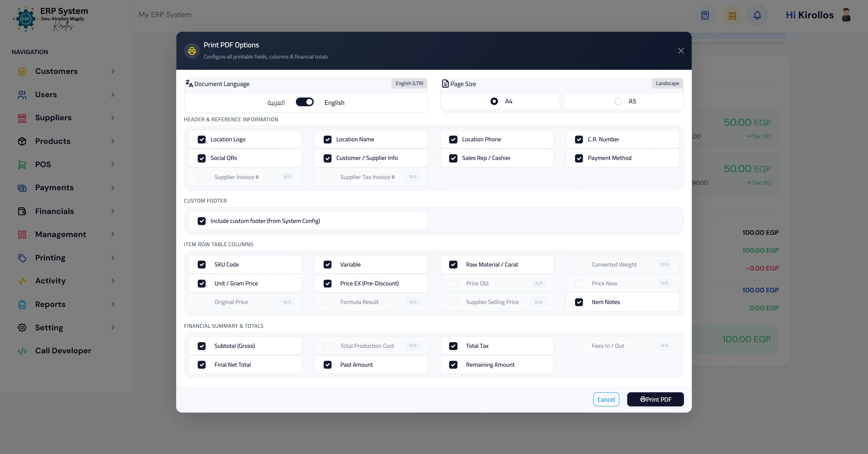Open the abacus icon in top bar
The height and width of the screenshot is (454, 868).
click(732, 15)
